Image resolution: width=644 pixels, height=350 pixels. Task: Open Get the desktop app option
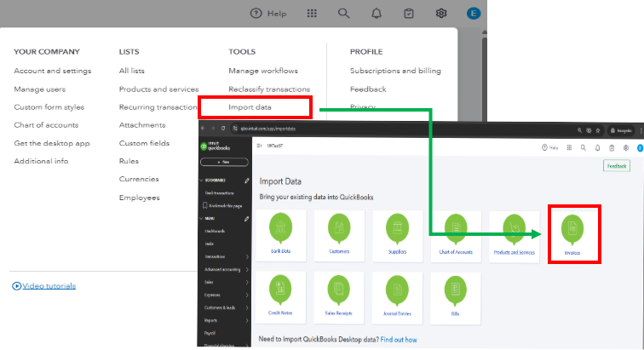coord(52,143)
